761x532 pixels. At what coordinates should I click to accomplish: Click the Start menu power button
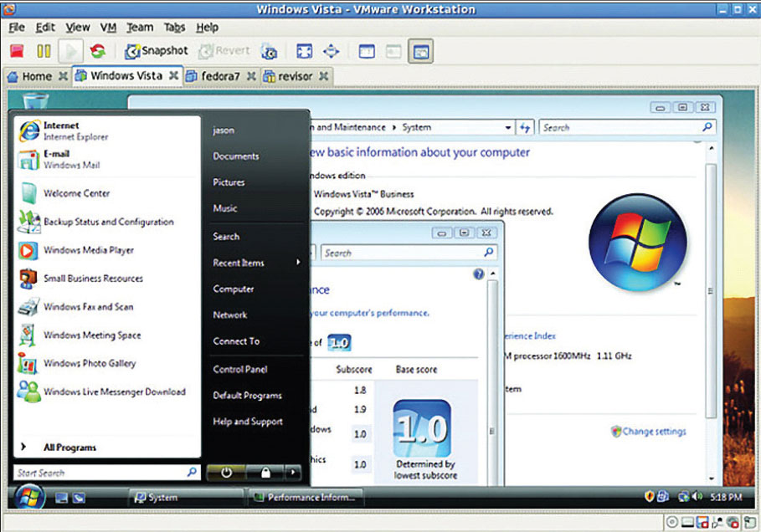[226, 472]
